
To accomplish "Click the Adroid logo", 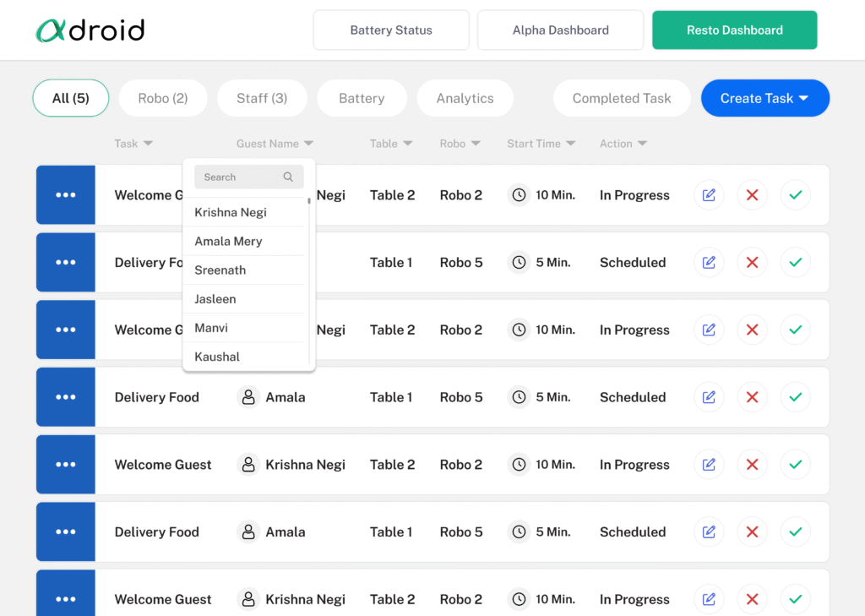I will (90, 30).
